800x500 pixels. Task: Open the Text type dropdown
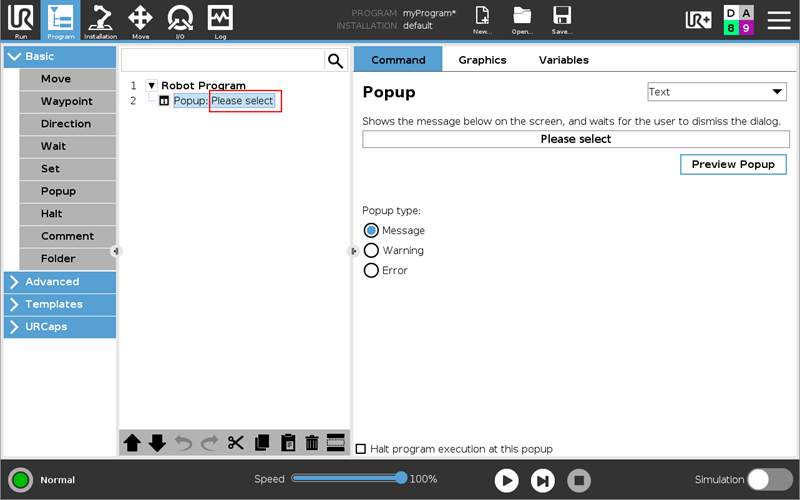click(716, 92)
